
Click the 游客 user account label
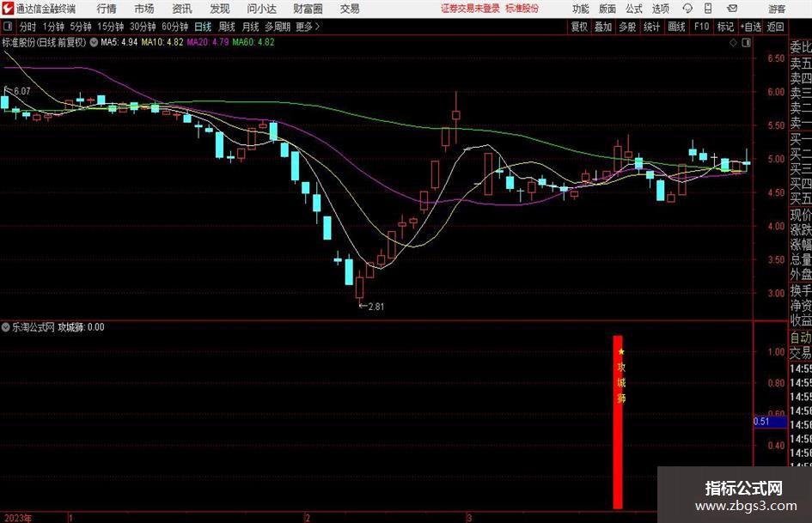pyautogui.click(x=777, y=9)
